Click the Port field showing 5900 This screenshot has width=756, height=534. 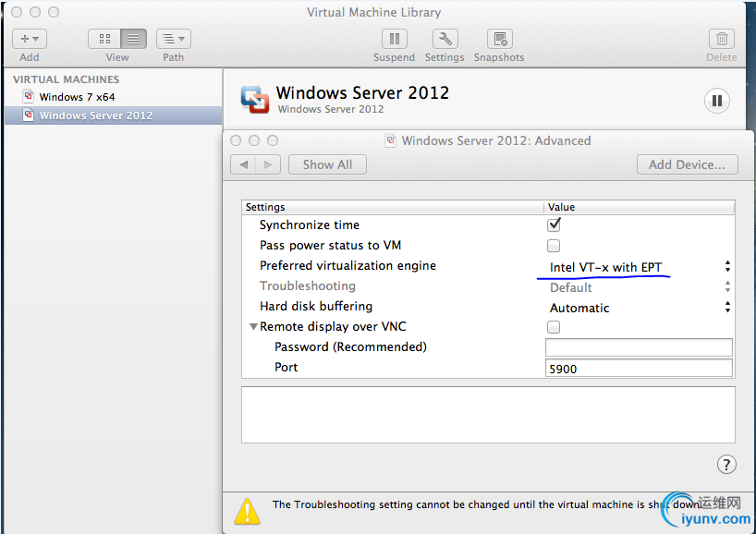pos(639,369)
